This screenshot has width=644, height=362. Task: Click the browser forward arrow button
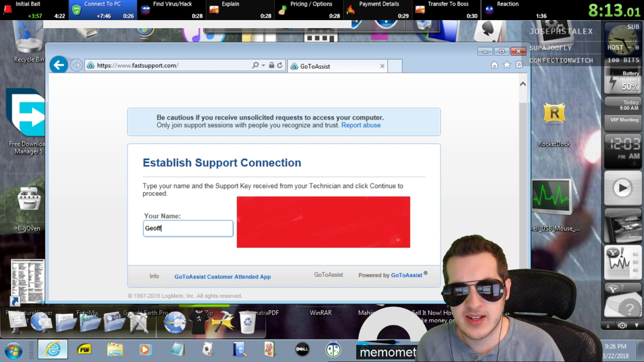click(76, 65)
